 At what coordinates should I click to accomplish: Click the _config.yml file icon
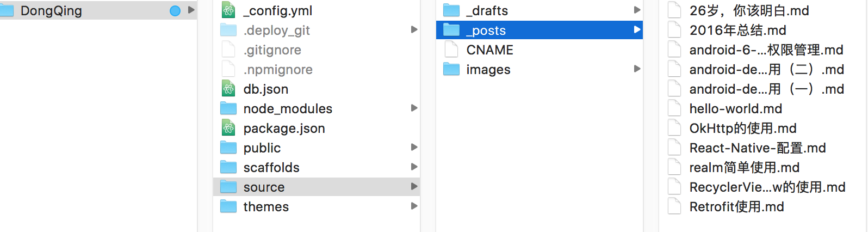(228, 10)
